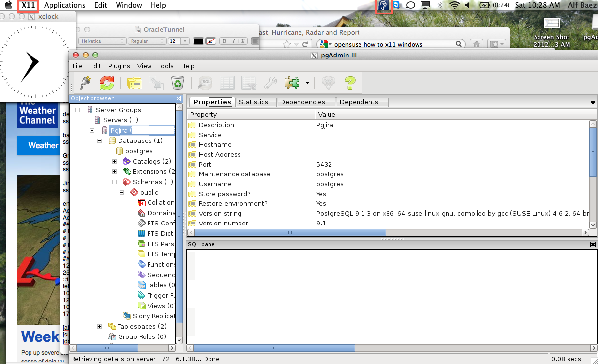
Task: Click the connect server plug icon
Action: click(85, 83)
